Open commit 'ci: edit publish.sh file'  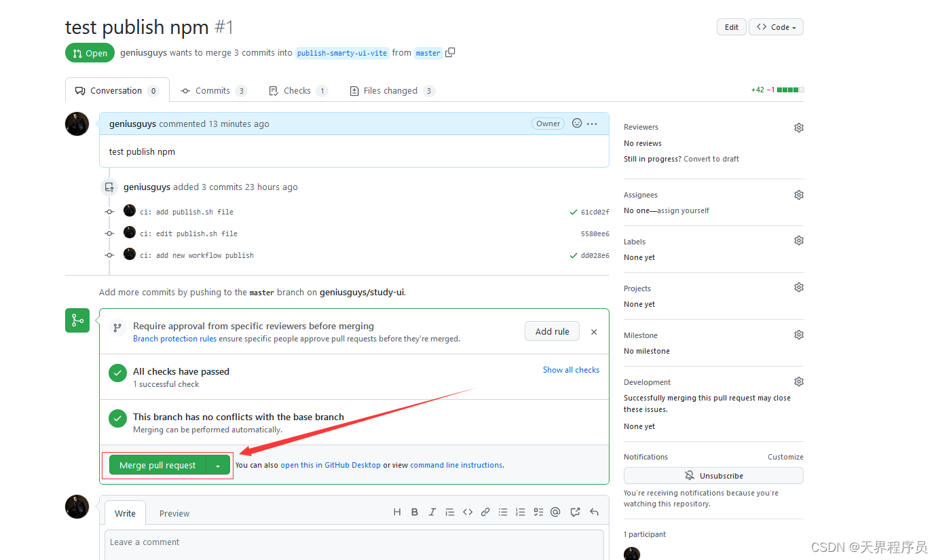click(x=189, y=234)
